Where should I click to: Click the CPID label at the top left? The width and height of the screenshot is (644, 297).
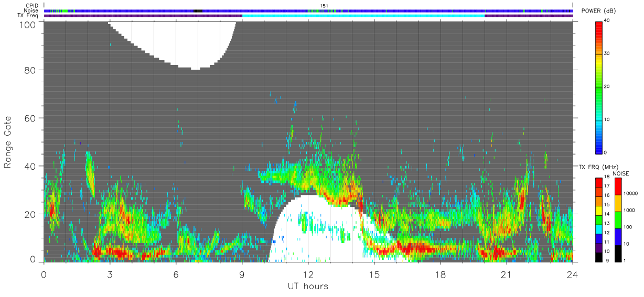pyautogui.click(x=31, y=6)
